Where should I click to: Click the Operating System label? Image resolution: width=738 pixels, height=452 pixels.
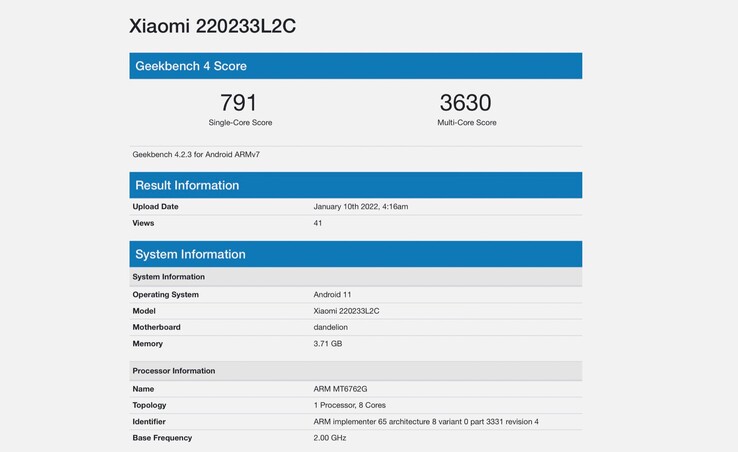[166, 295]
